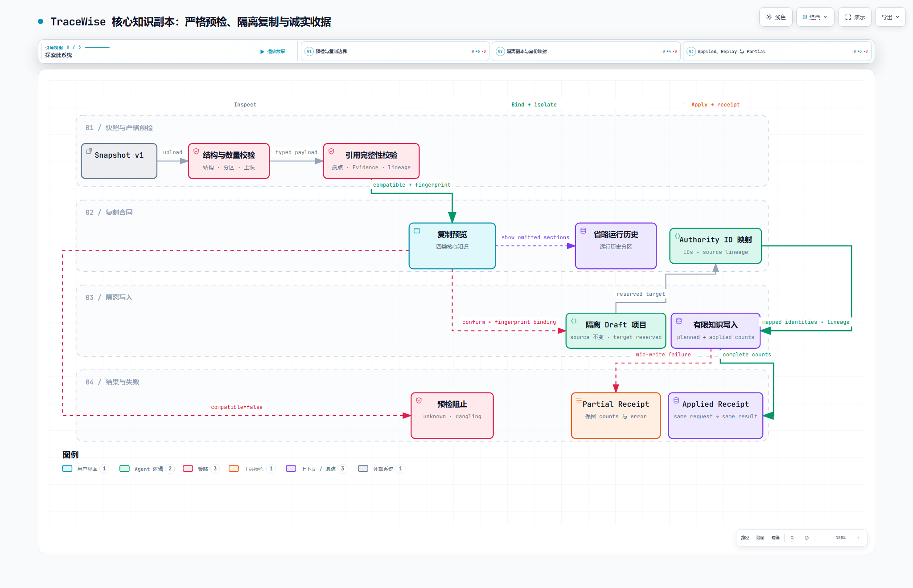Toggle the 地图 view mode
The height and width of the screenshot is (588, 913).
coord(760,538)
